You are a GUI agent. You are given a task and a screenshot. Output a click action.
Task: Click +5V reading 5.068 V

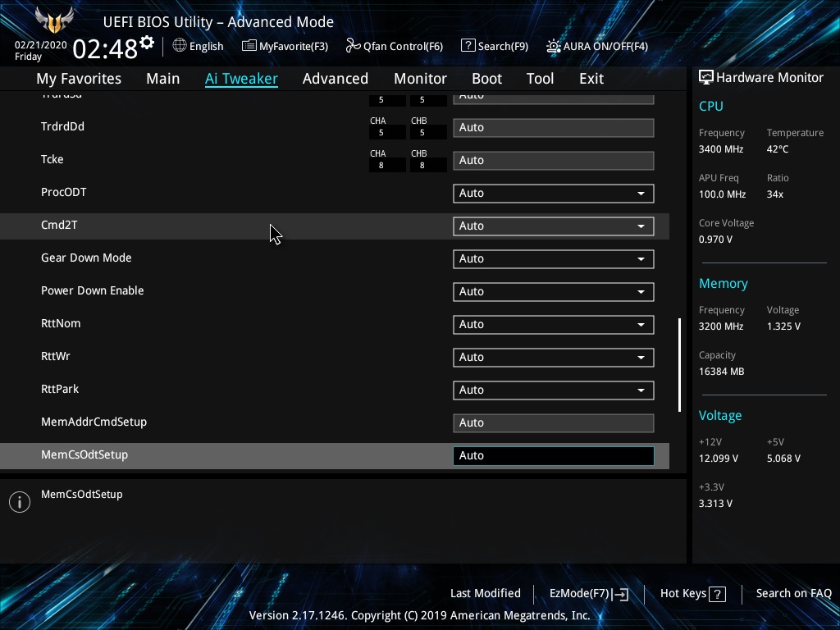coord(783,458)
